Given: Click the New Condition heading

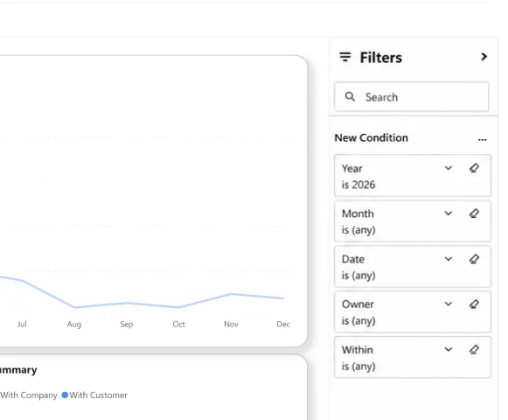Looking at the screenshot, I should (x=372, y=138).
